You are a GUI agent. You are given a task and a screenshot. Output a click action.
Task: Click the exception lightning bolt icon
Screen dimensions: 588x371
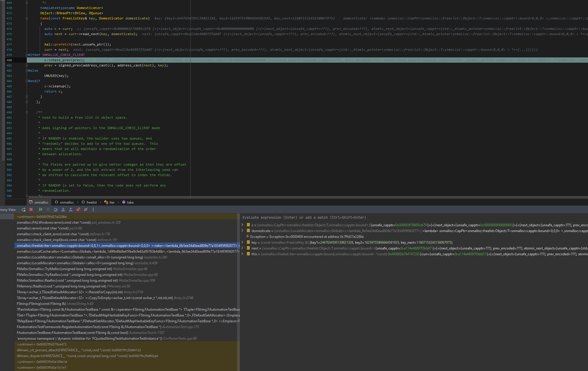248,236
